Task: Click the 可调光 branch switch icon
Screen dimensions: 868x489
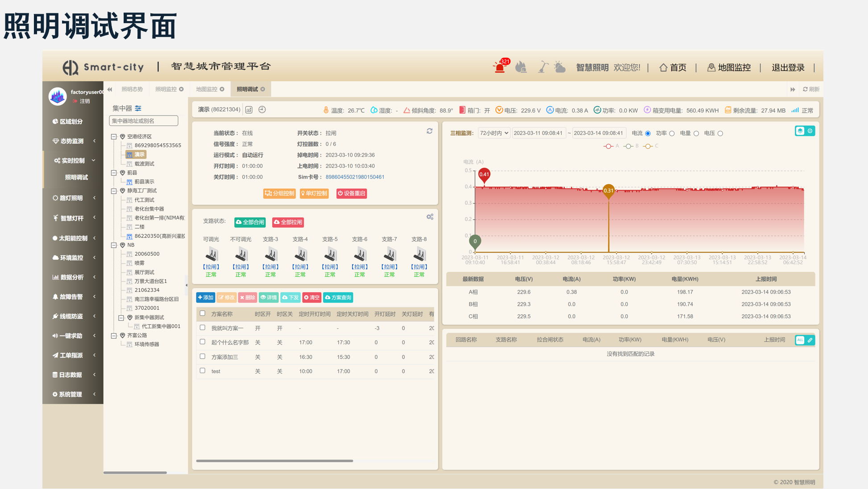Action: pos(211,255)
